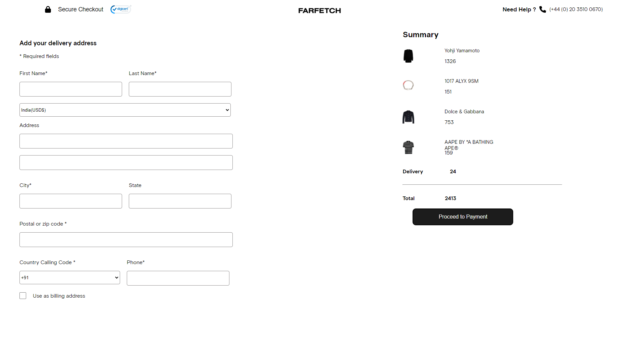The image size is (644, 362).
Task: Click the Need Help link
Action: [x=519, y=9]
